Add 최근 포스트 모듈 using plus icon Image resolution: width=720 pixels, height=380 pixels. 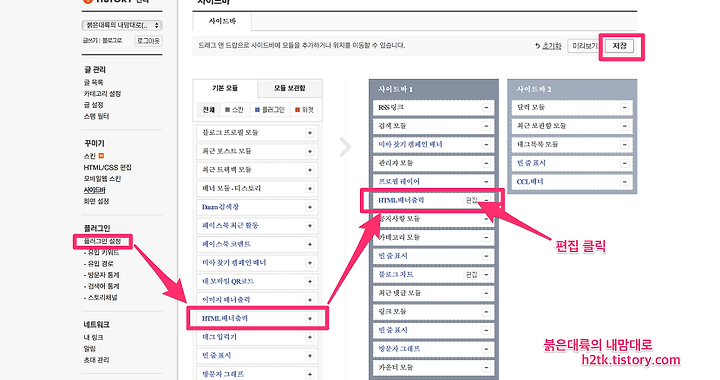tap(310, 151)
